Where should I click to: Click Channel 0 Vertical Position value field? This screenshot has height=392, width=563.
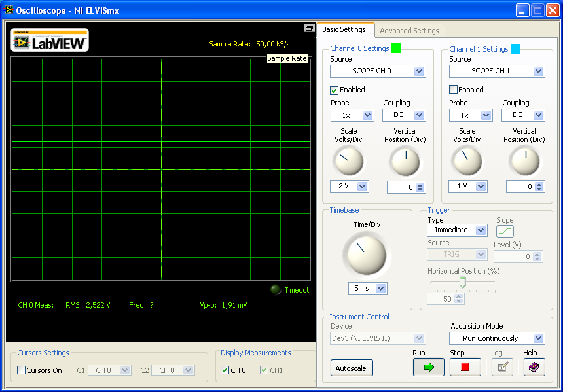pos(401,187)
